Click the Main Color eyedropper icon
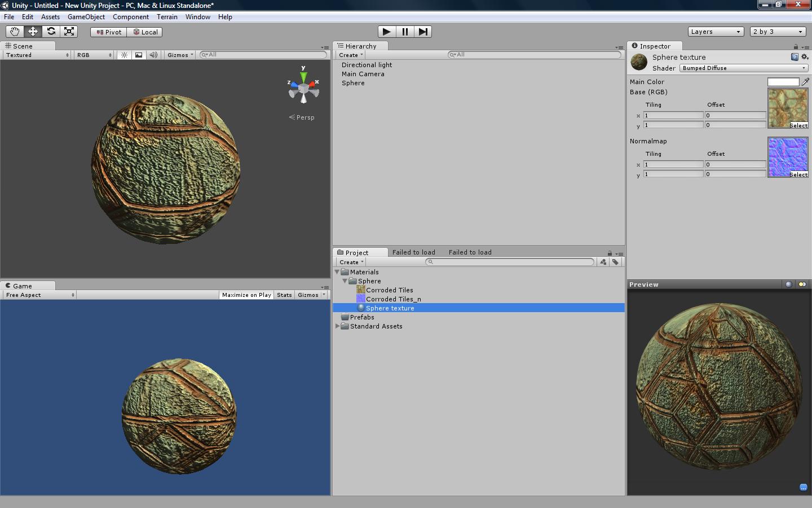812x508 pixels. coord(805,82)
